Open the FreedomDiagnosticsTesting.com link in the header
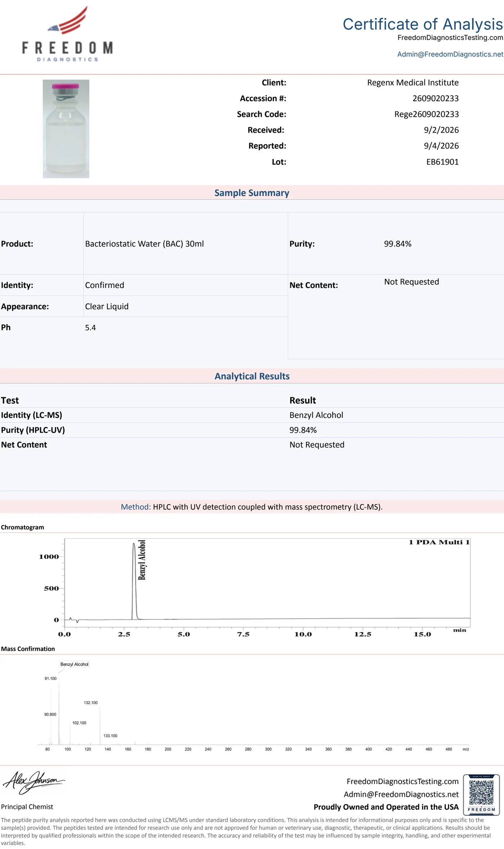This screenshot has height=849, width=504. (x=450, y=37)
